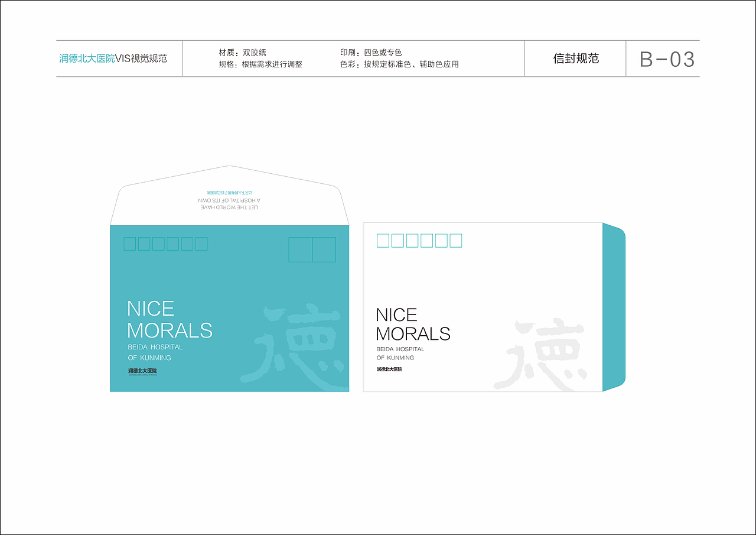Viewport: 756px width, 535px height.
Task: Select the stamp placement boxes on teal envelope
Action: (x=312, y=249)
